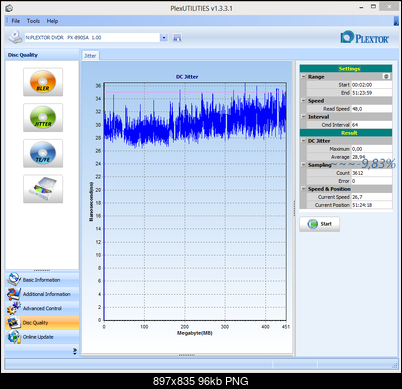Click the Read Speed value 48,0
This screenshot has width=402, height=389.
[372, 109]
